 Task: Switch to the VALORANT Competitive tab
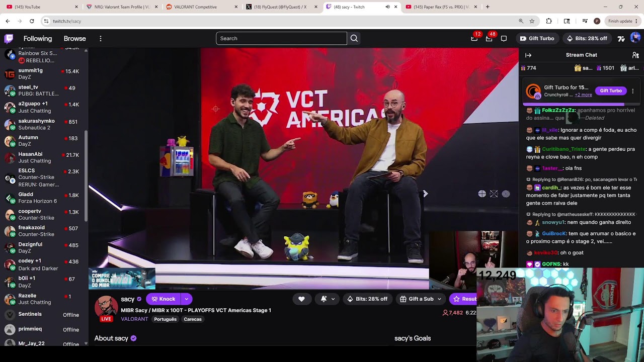tap(202, 7)
